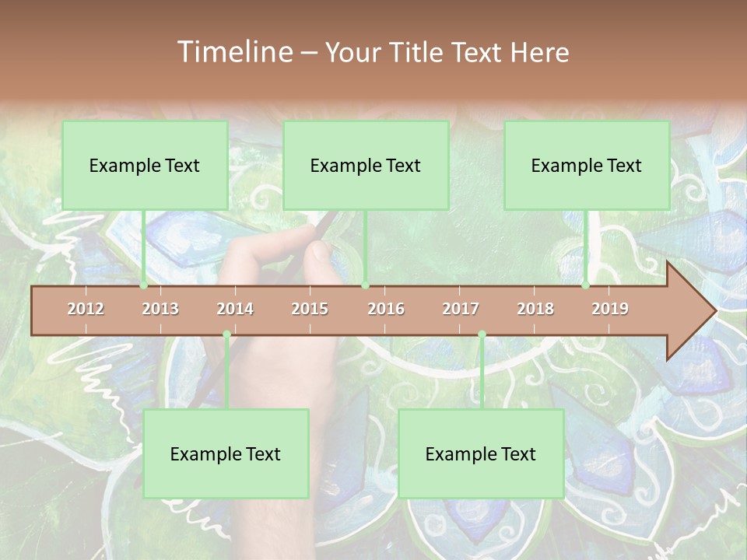The height and width of the screenshot is (560, 747).
Task: Click the timeline arrow head
Action: pos(691,311)
